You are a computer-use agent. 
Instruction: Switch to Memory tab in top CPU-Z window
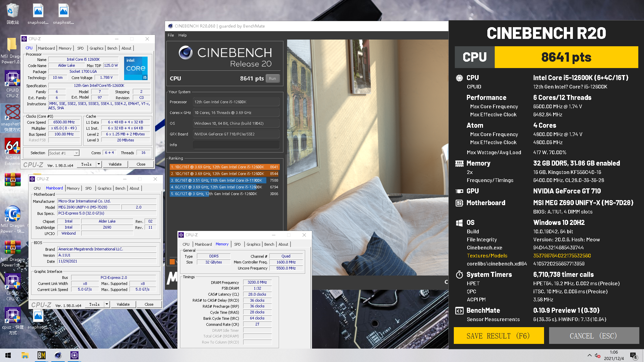coord(65,48)
